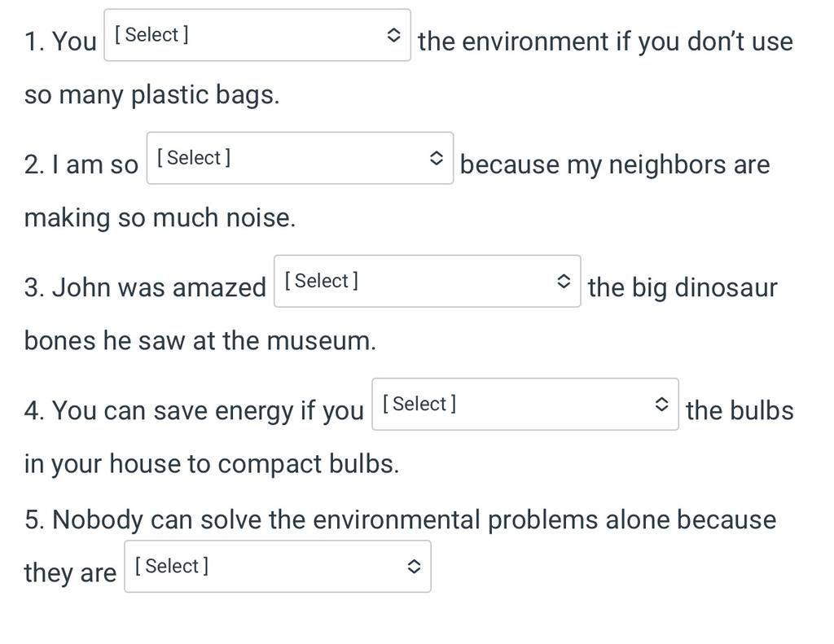The image size is (834, 644).
Task: Open the Select dropdown after "I am so"
Action: pos(300,158)
